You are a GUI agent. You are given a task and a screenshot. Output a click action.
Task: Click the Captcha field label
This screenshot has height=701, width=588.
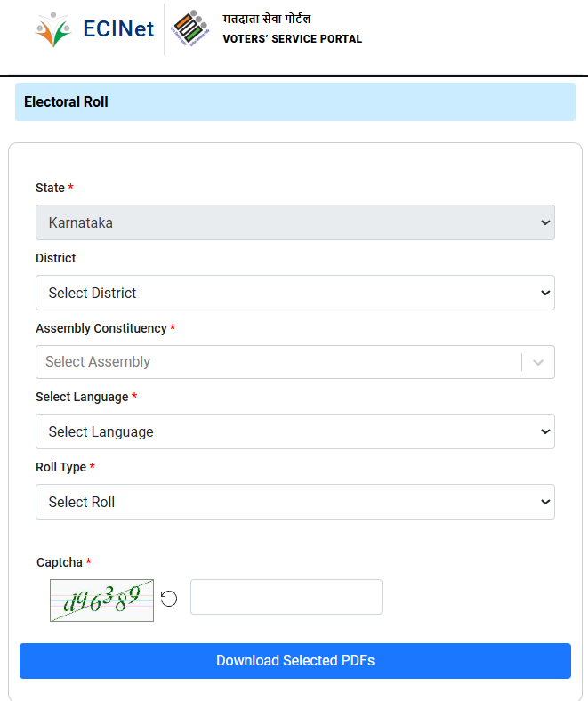pyautogui.click(x=59, y=562)
